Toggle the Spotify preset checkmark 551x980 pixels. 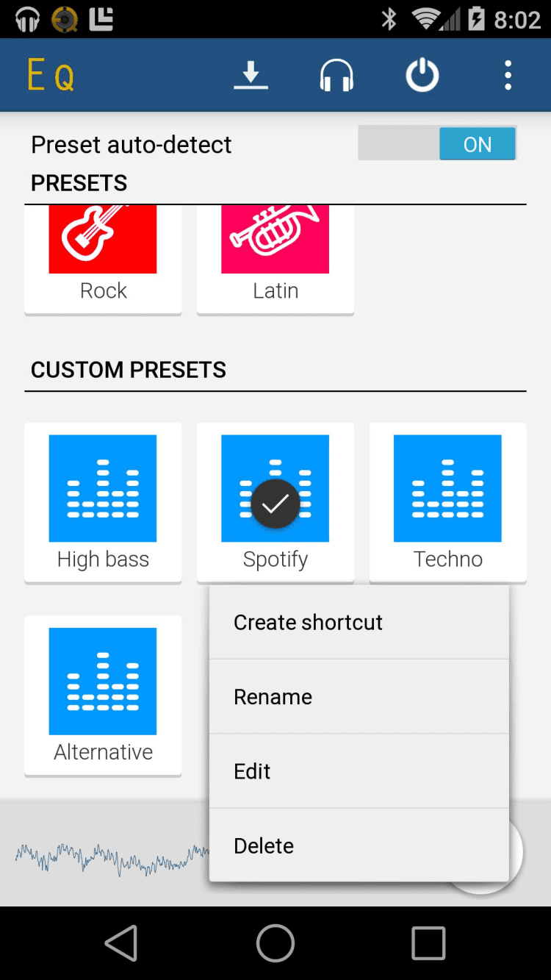click(x=275, y=503)
